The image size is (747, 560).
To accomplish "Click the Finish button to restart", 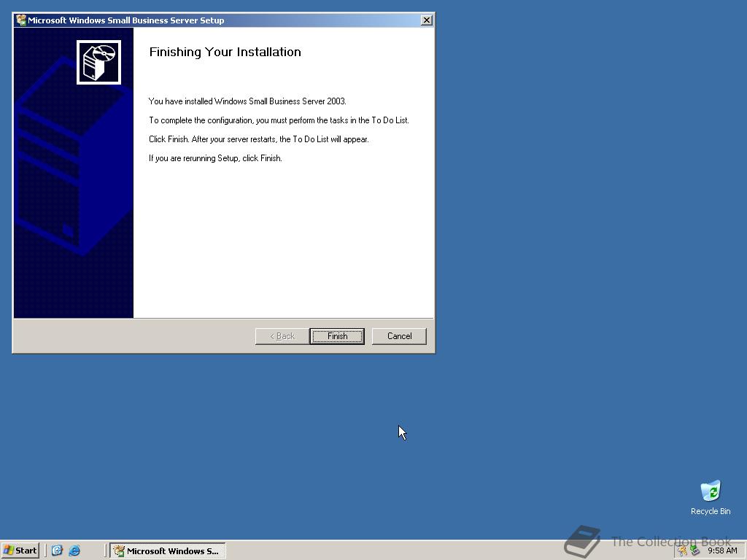I will point(337,336).
